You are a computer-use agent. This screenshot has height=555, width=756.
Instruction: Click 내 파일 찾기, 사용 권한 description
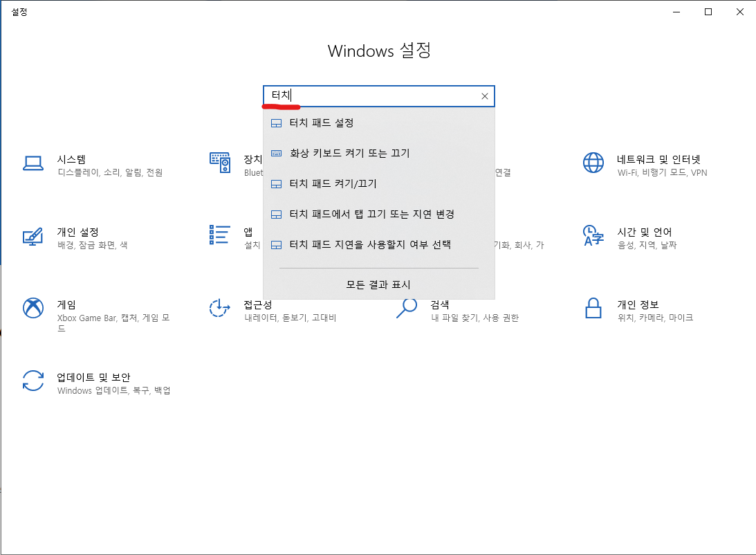(475, 318)
